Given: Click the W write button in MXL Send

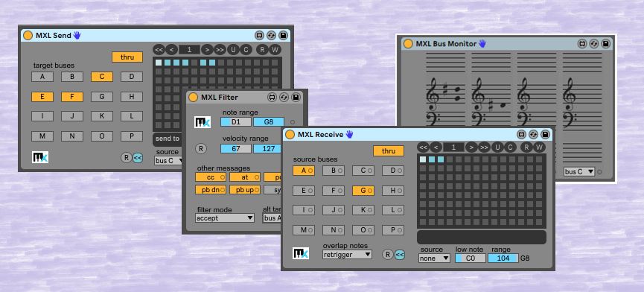Looking at the screenshot, I should 275,50.
